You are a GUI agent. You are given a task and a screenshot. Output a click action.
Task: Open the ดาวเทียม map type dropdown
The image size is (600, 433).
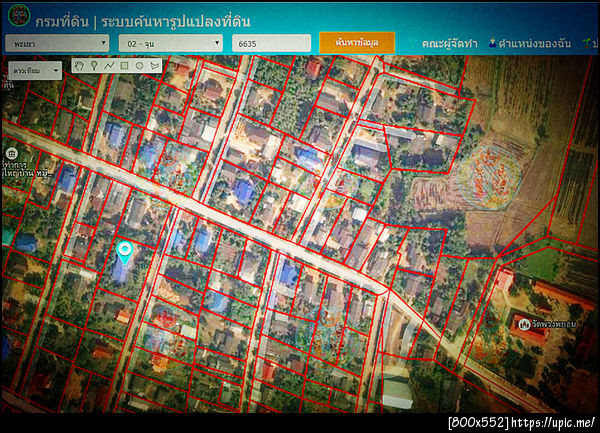point(35,71)
